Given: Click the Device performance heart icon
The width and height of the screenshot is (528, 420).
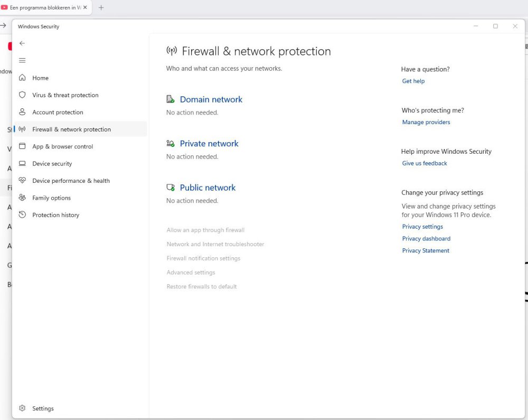Looking at the screenshot, I should 22,181.
